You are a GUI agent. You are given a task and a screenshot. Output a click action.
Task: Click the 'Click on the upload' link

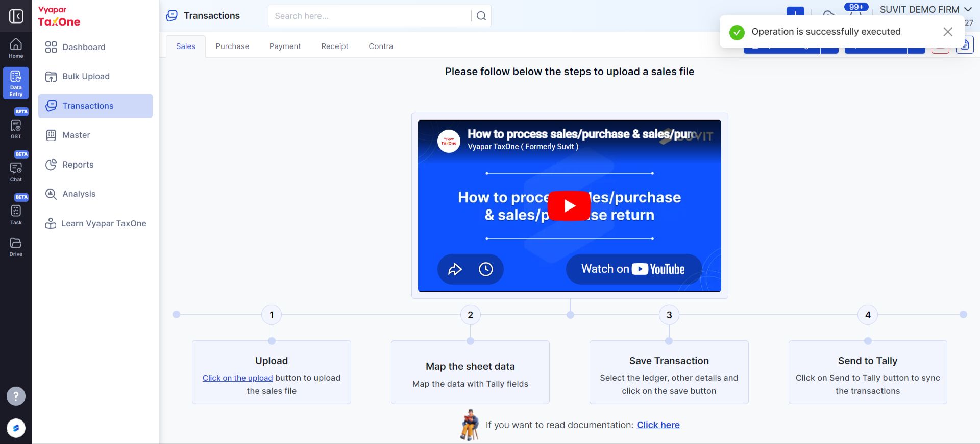(237, 378)
